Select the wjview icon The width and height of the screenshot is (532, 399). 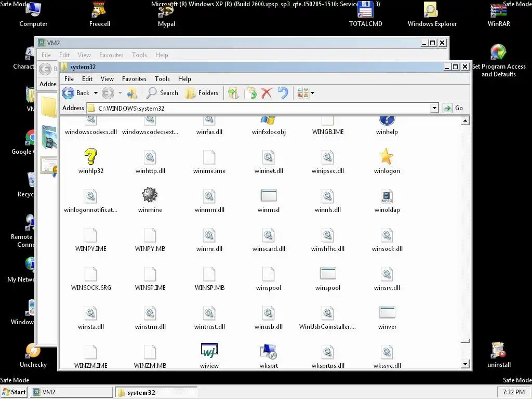[x=209, y=351]
